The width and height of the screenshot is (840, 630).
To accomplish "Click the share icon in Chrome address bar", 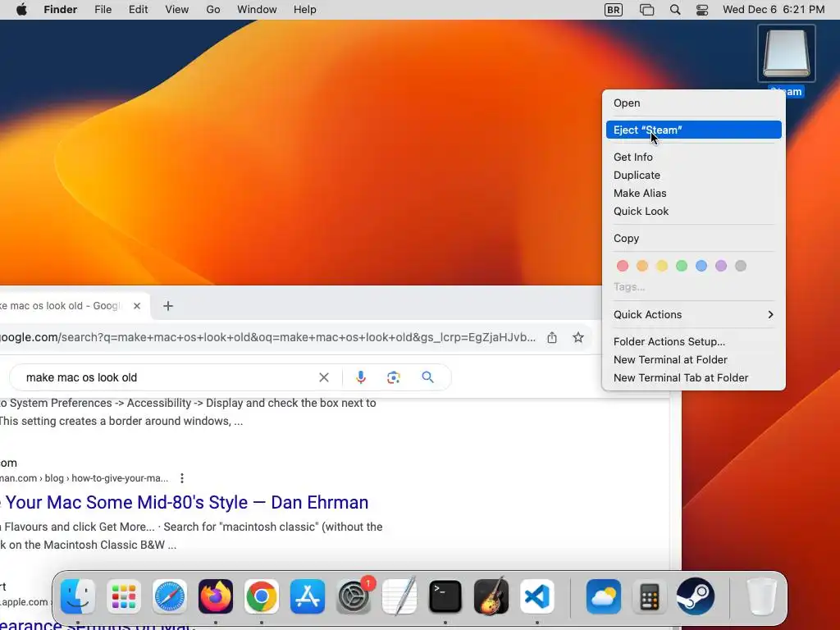I will coord(552,337).
